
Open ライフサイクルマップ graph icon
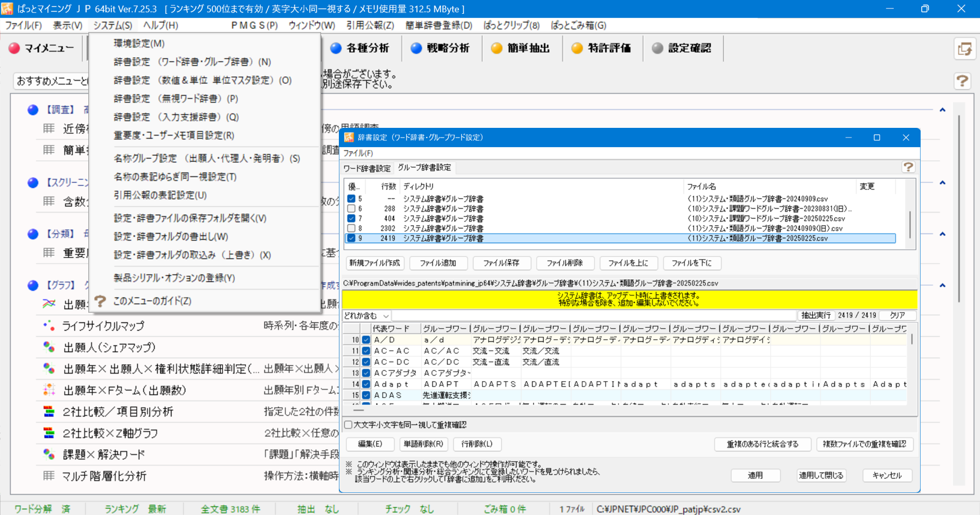(49, 326)
